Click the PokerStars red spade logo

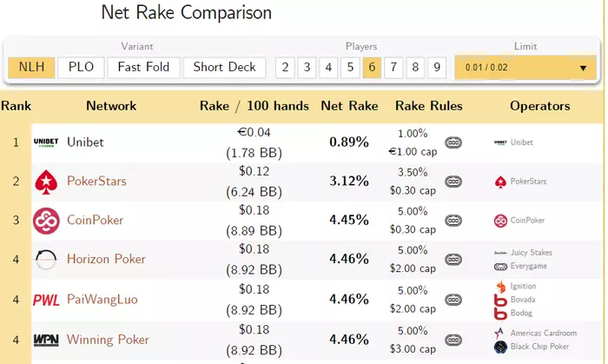point(45,182)
